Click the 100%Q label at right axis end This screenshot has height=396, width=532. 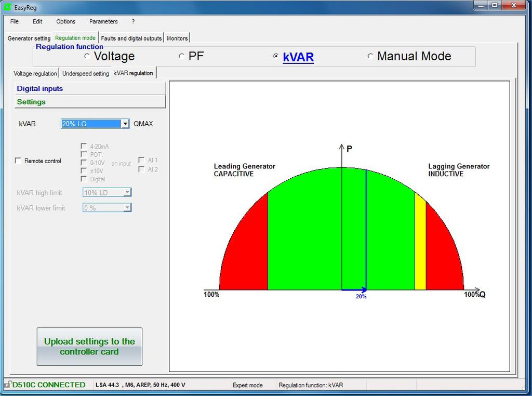point(475,295)
